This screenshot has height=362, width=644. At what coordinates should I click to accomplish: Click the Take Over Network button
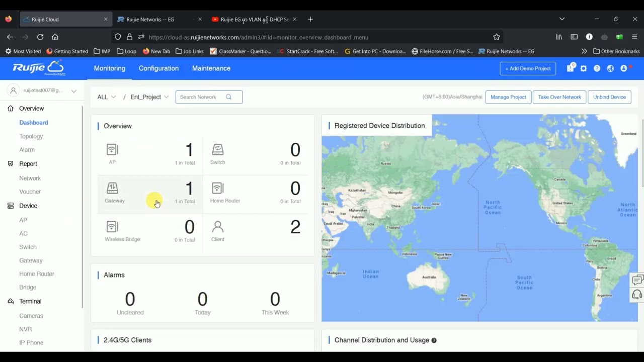559,97
